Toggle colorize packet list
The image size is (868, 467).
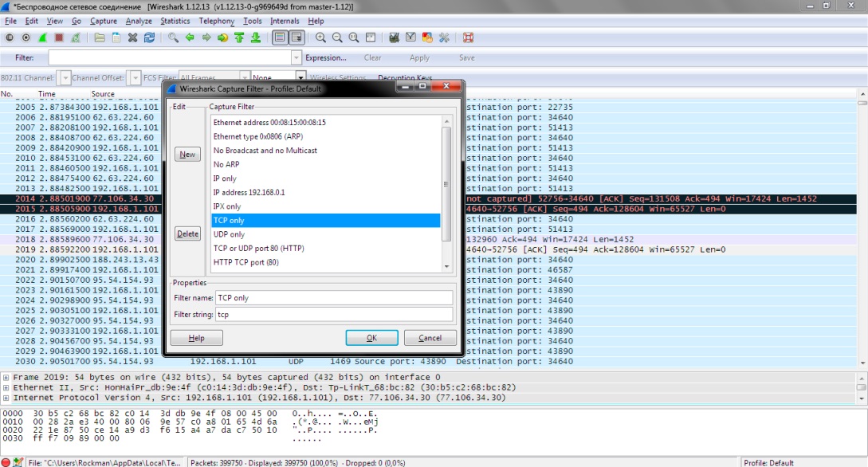tap(280, 37)
